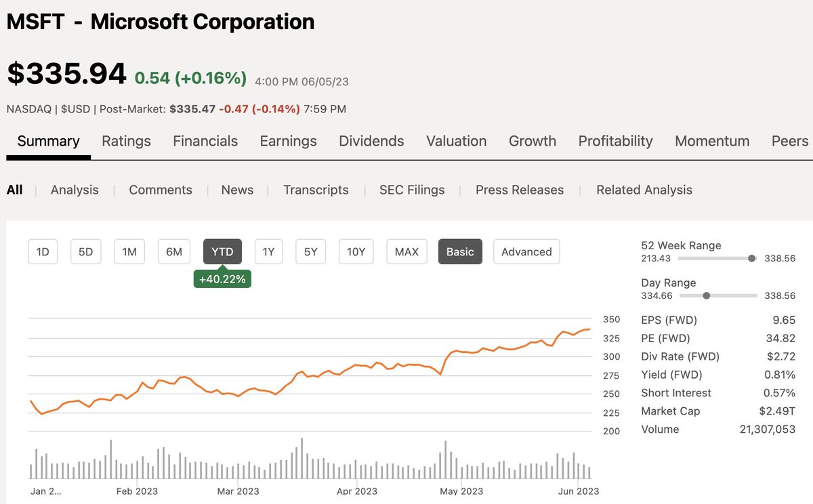View the Growth tab
The height and width of the screenshot is (504, 813).
tap(533, 141)
